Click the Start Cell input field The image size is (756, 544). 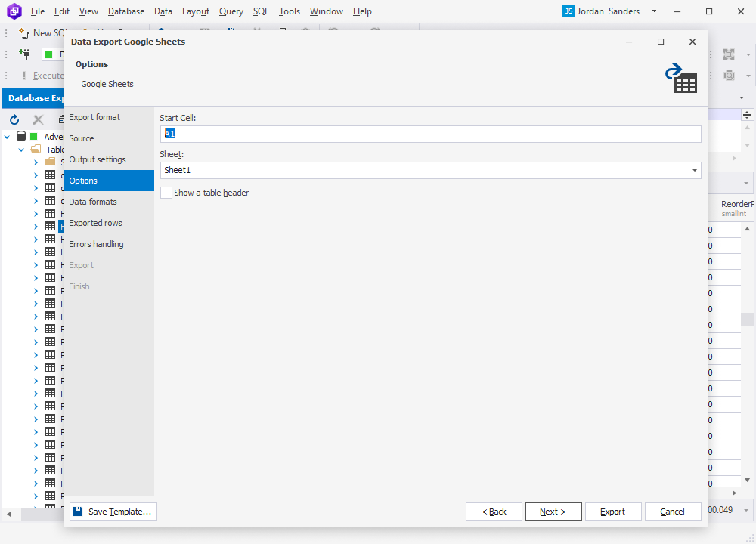(x=431, y=134)
